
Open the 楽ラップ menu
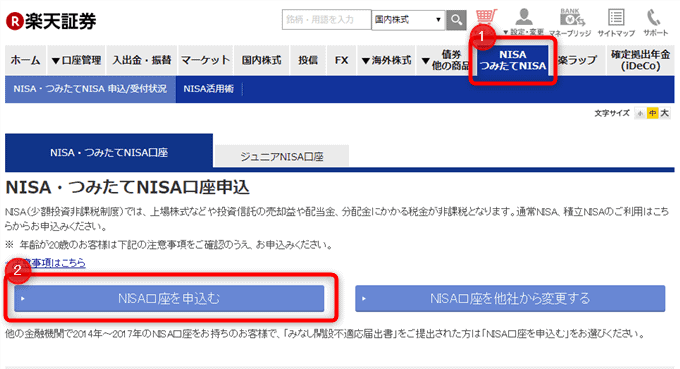(x=577, y=60)
